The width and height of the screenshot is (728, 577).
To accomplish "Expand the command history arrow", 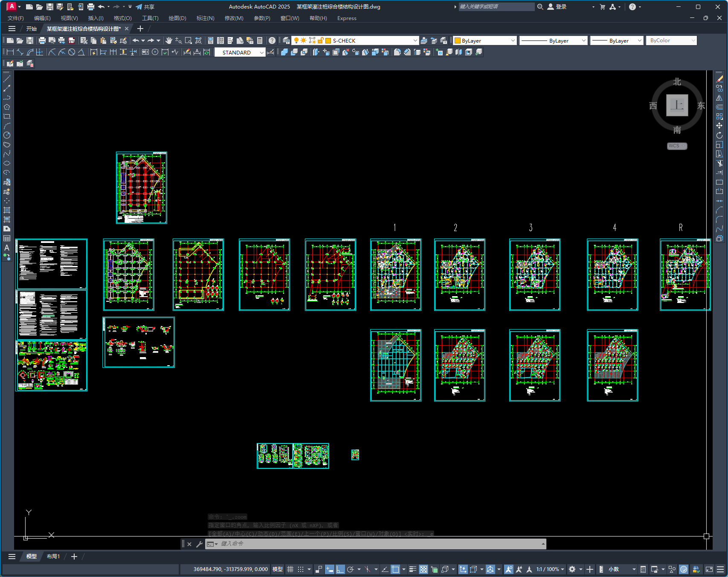I will [543, 544].
